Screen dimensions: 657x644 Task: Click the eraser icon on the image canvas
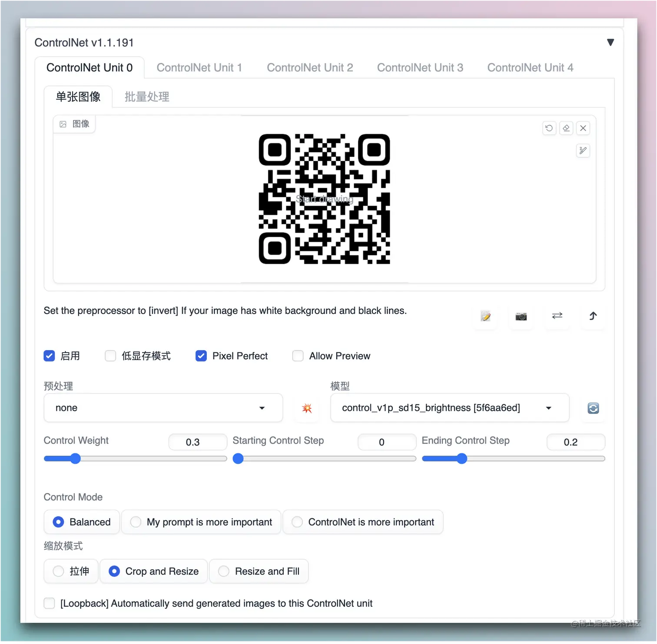[x=566, y=128]
